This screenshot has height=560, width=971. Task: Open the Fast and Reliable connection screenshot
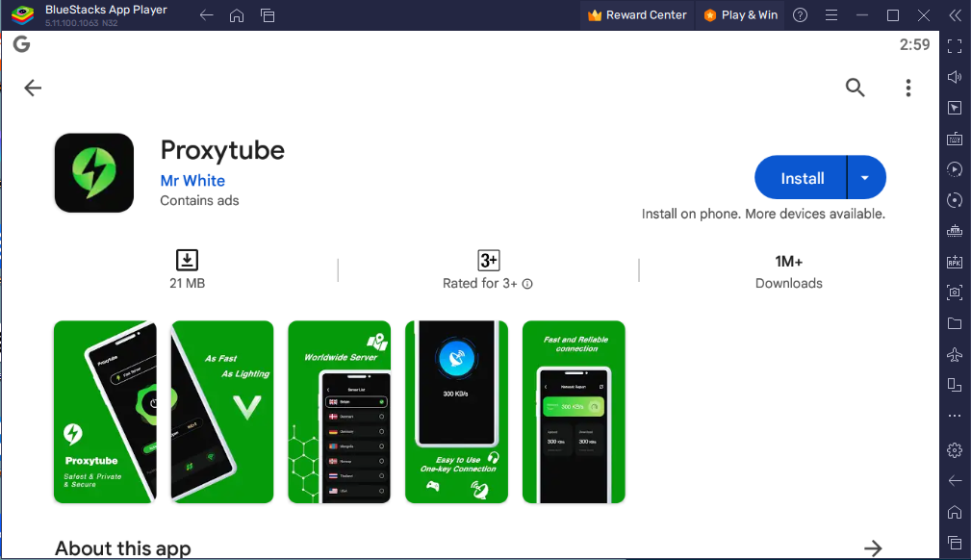574,412
